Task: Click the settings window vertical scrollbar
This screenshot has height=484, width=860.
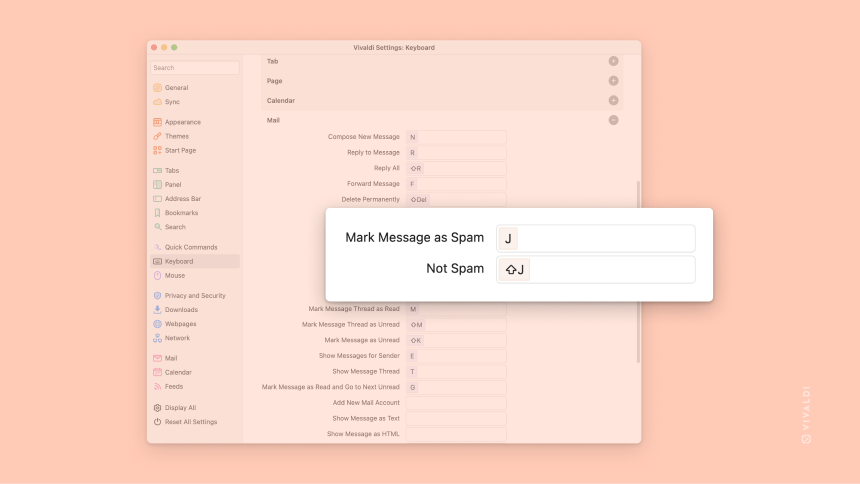Action: [638, 272]
